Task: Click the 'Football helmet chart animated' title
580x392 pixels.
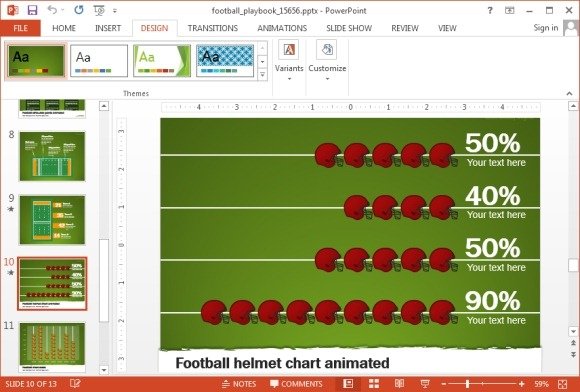Action: click(282, 363)
